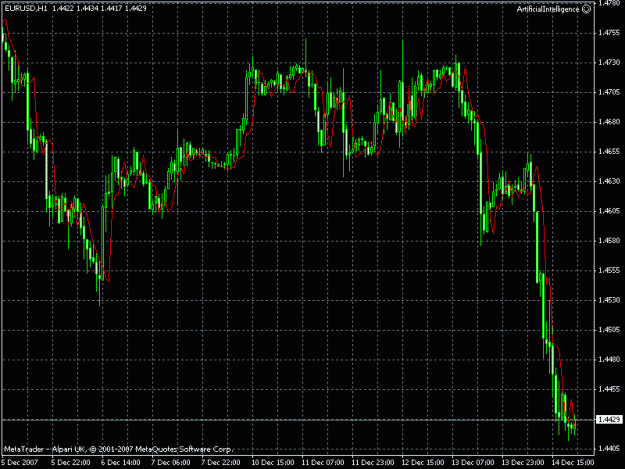
Task: Click price scale label 1.4555
Action: [609, 271]
